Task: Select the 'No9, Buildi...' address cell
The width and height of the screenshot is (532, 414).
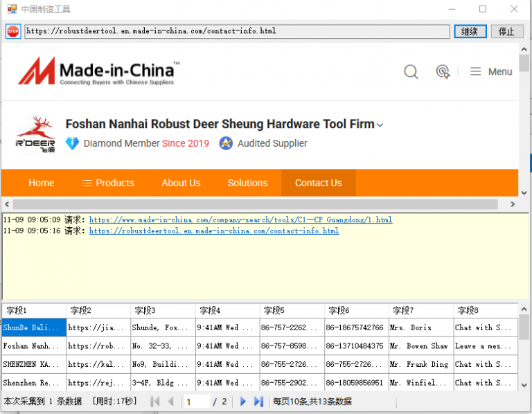Action: pos(163,364)
